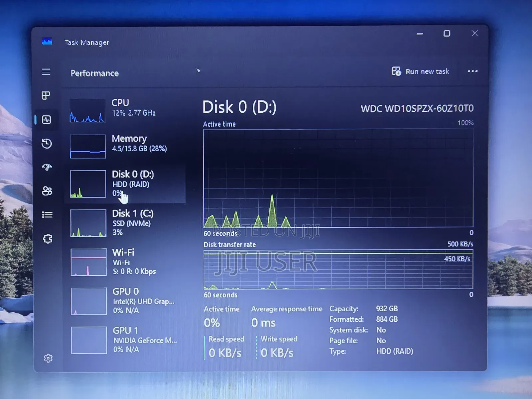Screen dimensions: 532x399
Task: Select Disk 1 (C:) SSD entry
Action: (125, 223)
